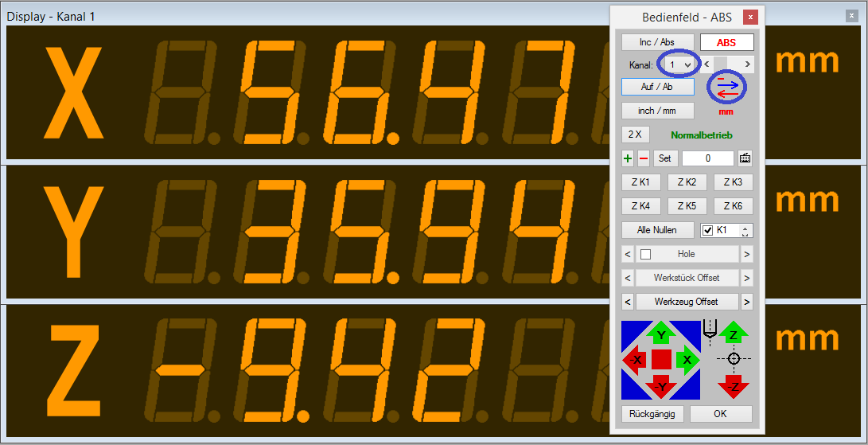The height and width of the screenshot is (445, 868).
Task: Open the on-screen keypad icon
Action: pyautogui.click(x=745, y=158)
